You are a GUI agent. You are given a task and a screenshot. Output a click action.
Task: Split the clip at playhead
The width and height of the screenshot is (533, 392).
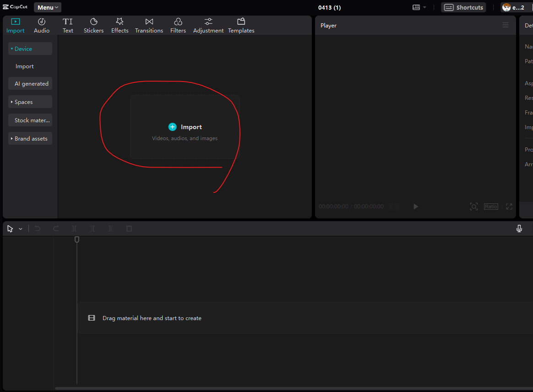coord(74,229)
